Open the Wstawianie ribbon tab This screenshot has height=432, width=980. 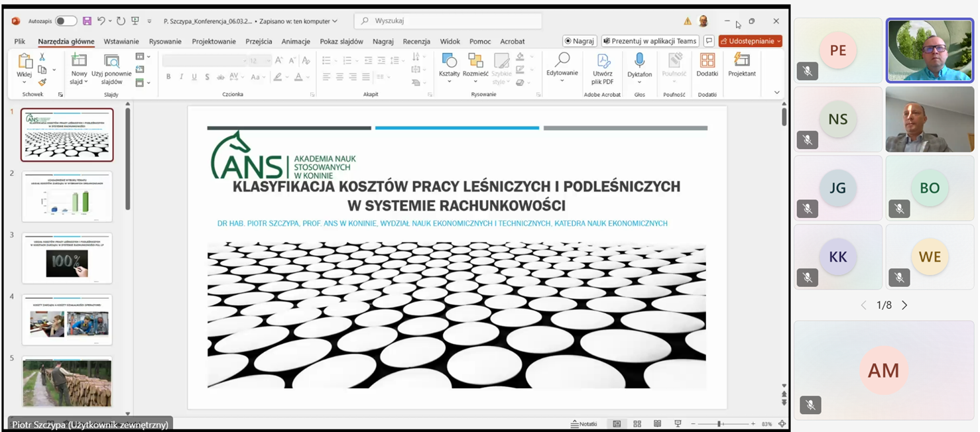121,41
